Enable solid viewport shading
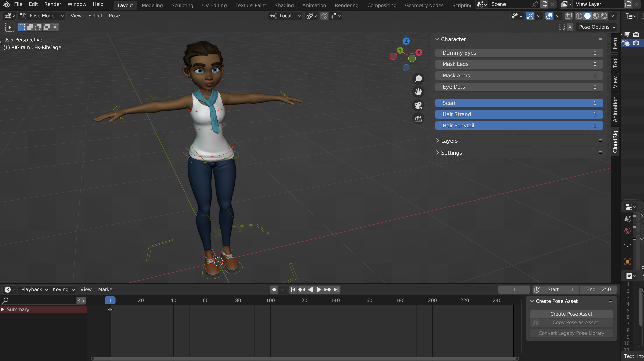This screenshot has height=361, width=644. click(x=587, y=16)
